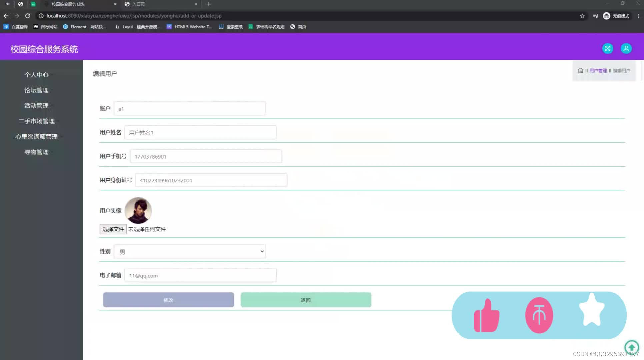Click the user avatar thumbnail
Viewport: 644px width, 360px height.
pyautogui.click(x=138, y=210)
